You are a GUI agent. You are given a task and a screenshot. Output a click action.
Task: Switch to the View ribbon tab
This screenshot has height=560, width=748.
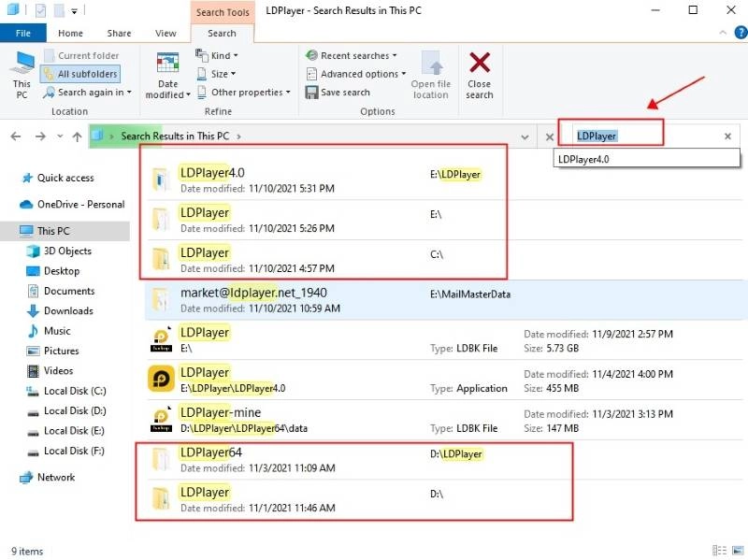pyautogui.click(x=165, y=34)
